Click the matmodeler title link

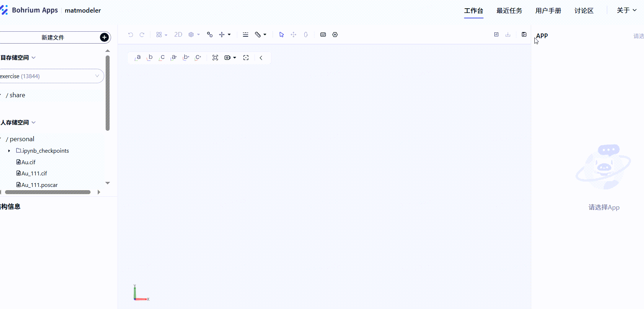(x=83, y=10)
